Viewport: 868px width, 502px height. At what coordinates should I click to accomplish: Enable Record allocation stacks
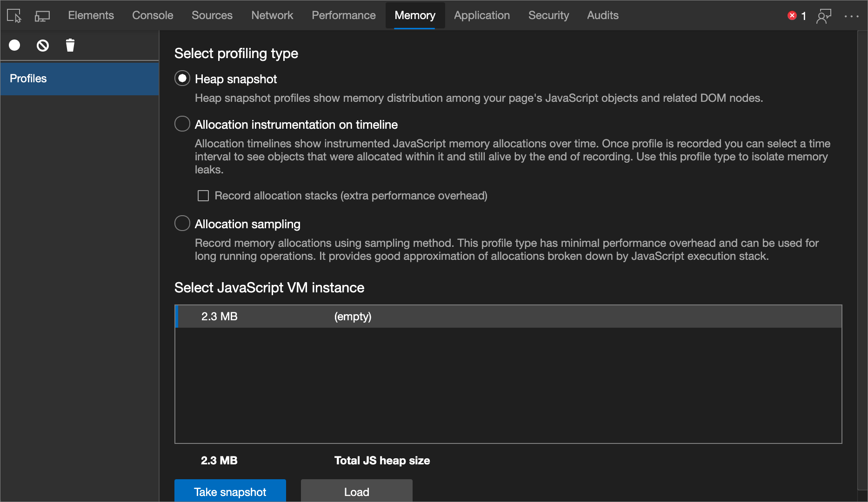203,196
